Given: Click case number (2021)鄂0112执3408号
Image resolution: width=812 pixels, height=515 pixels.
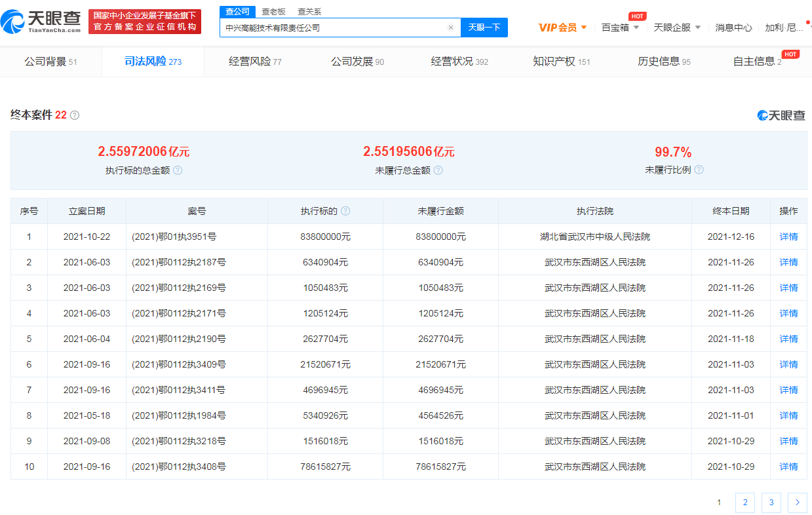Looking at the screenshot, I should coord(179,467).
